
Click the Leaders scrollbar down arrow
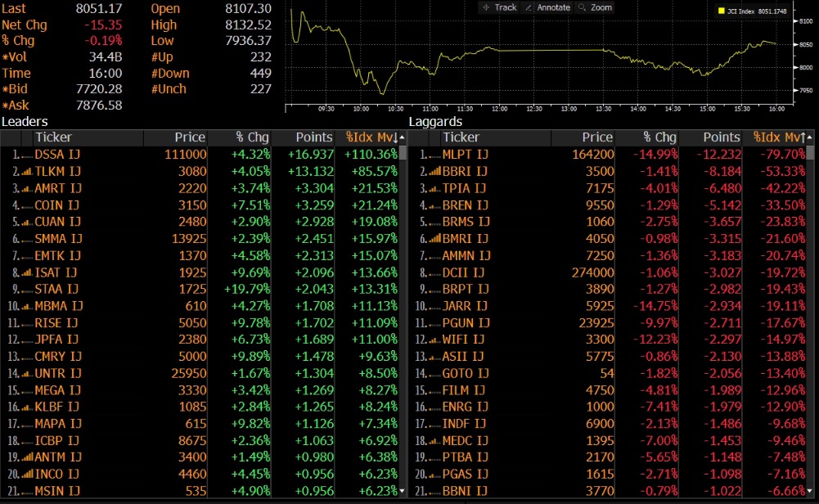(401, 491)
